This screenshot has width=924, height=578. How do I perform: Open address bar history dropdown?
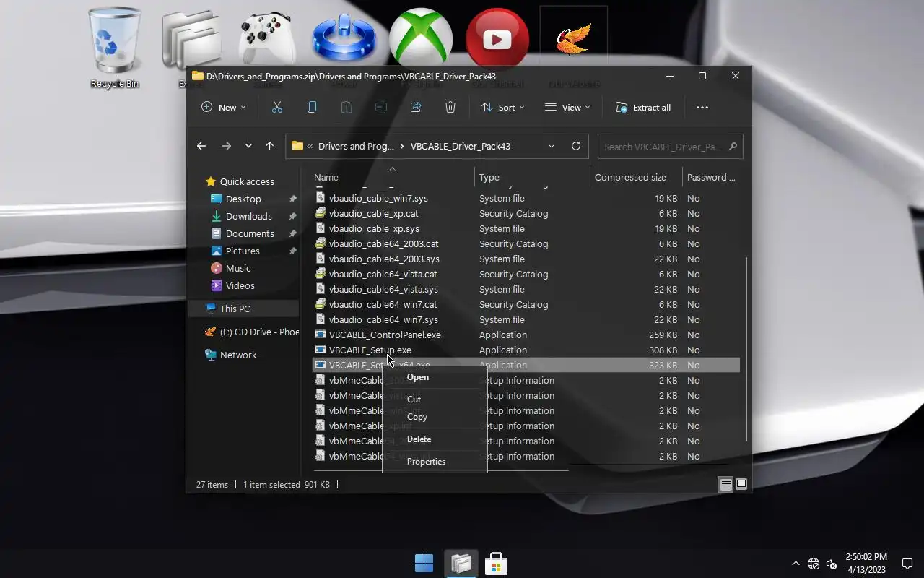(552, 146)
